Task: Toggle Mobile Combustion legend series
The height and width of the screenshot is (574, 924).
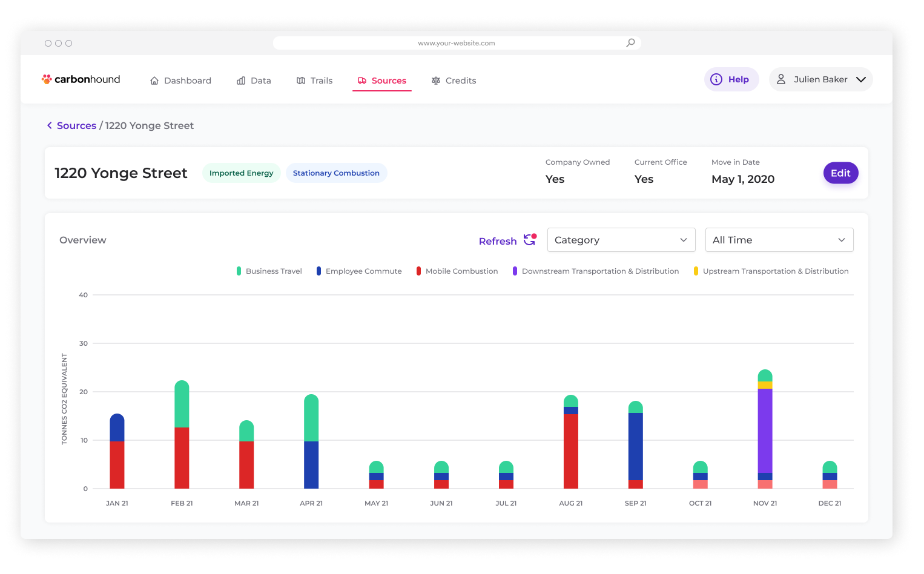Action: (457, 271)
